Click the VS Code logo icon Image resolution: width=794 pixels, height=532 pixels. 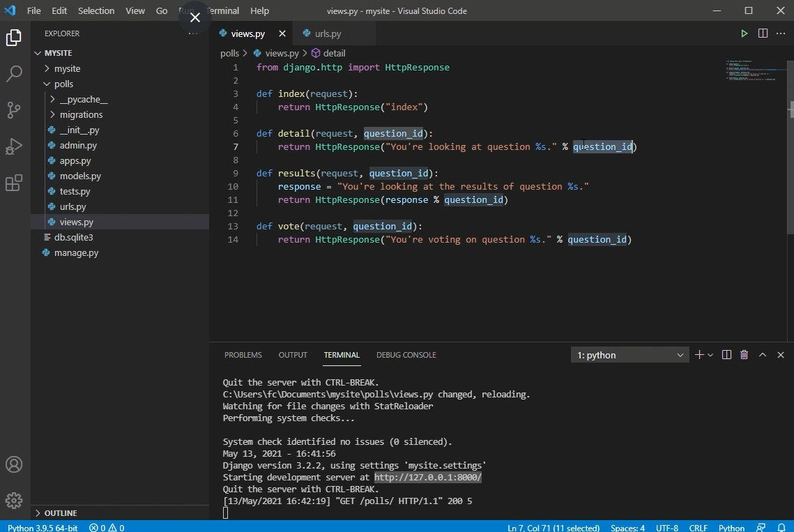(10, 10)
